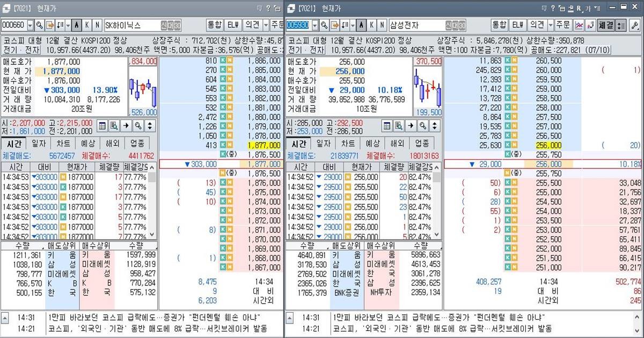
Task: Click the help question mark in SK하이닉스 title bar
Action: click(268, 8)
